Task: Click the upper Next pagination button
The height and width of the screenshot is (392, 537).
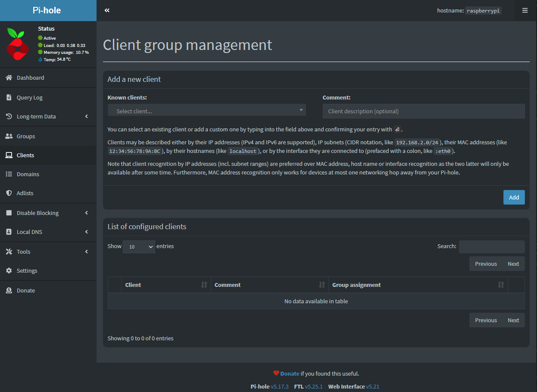Action: [513, 264]
